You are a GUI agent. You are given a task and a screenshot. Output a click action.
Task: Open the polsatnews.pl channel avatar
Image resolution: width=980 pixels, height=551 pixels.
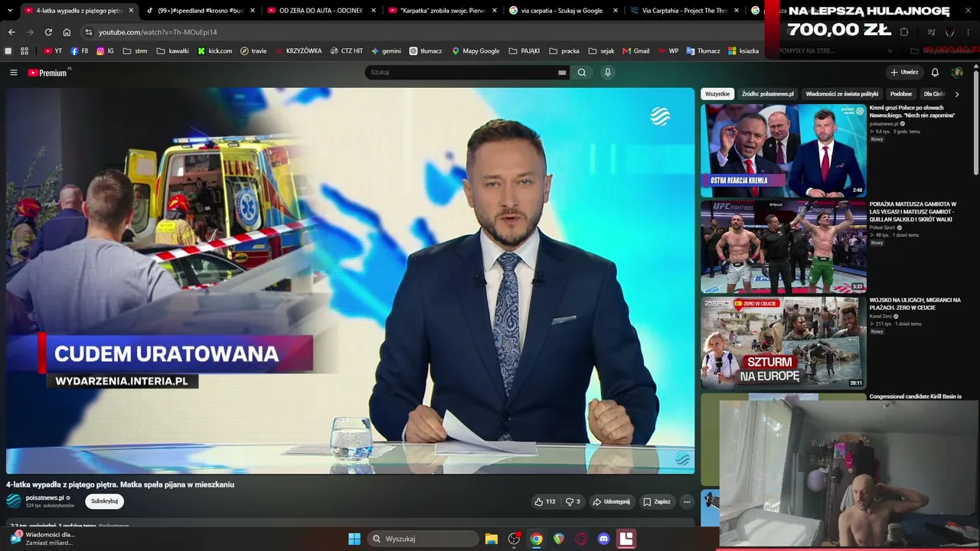tap(14, 501)
